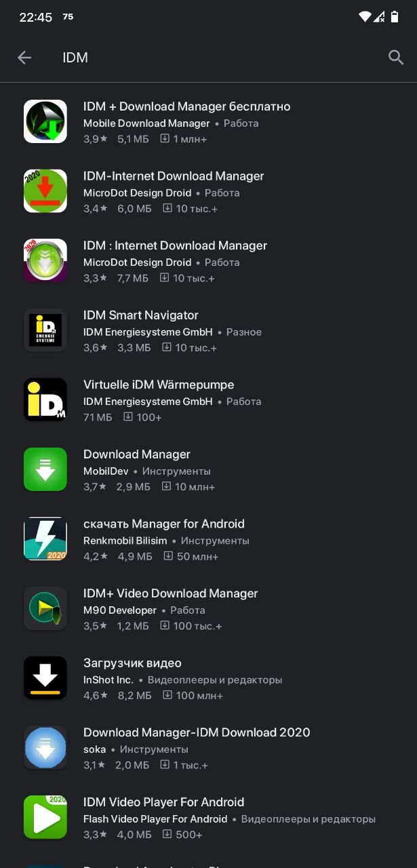Select title IDM Video Player For Android
Viewport: 417px width, 868px height.
click(x=164, y=802)
